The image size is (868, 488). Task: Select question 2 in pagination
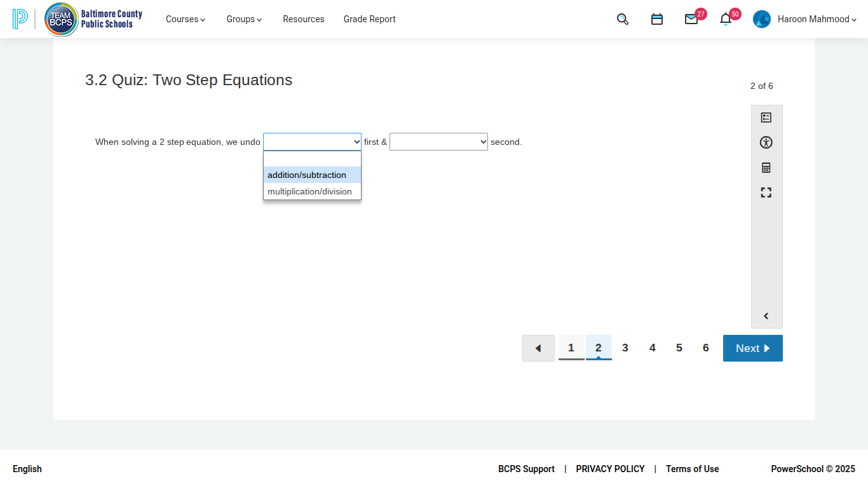point(599,348)
